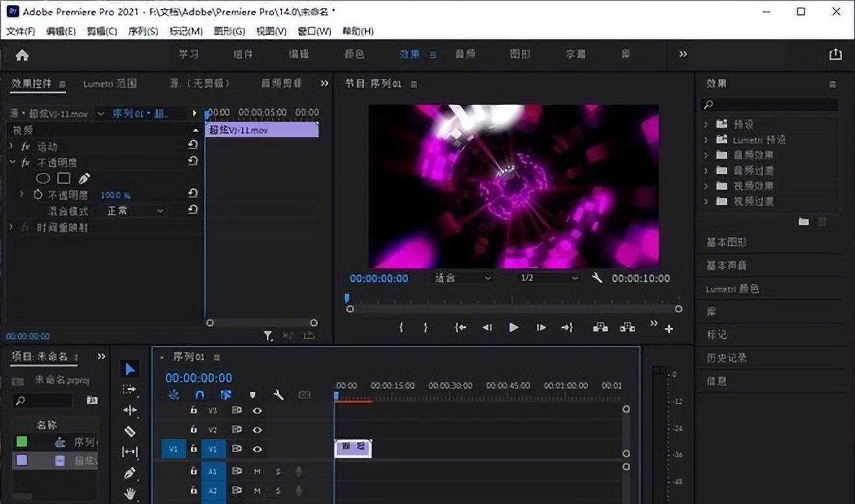Open the Clip menu
Image resolution: width=855 pixels, height=504 pixels.
(x=102, y=31)
